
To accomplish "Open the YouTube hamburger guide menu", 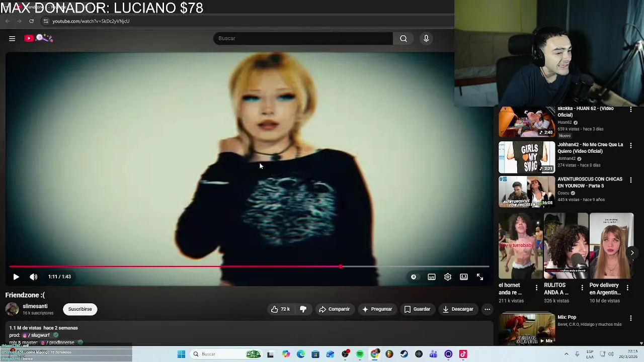I will point(12,38).
